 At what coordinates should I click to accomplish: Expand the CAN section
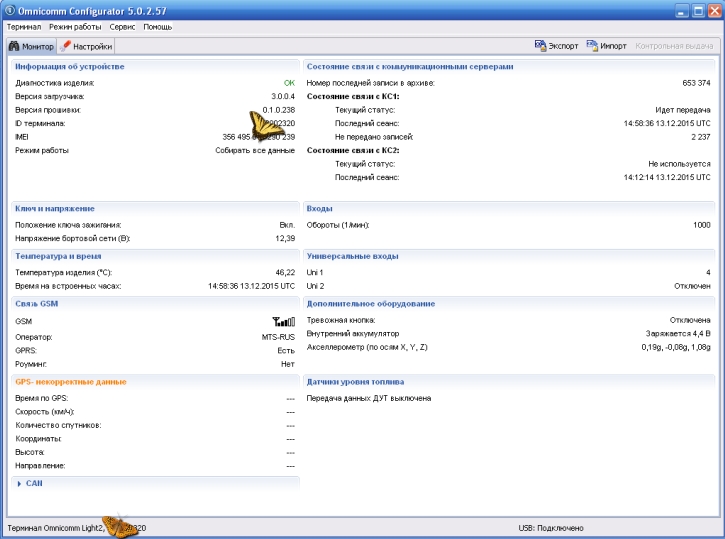tap(20, 483)
